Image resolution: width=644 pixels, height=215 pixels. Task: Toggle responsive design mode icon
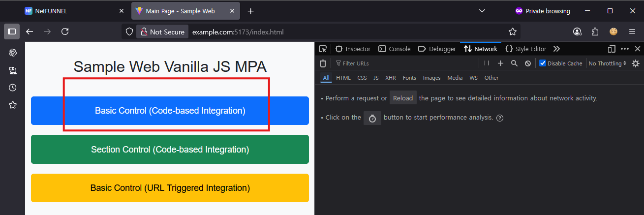pyautogui.click(x=612, y=49)
